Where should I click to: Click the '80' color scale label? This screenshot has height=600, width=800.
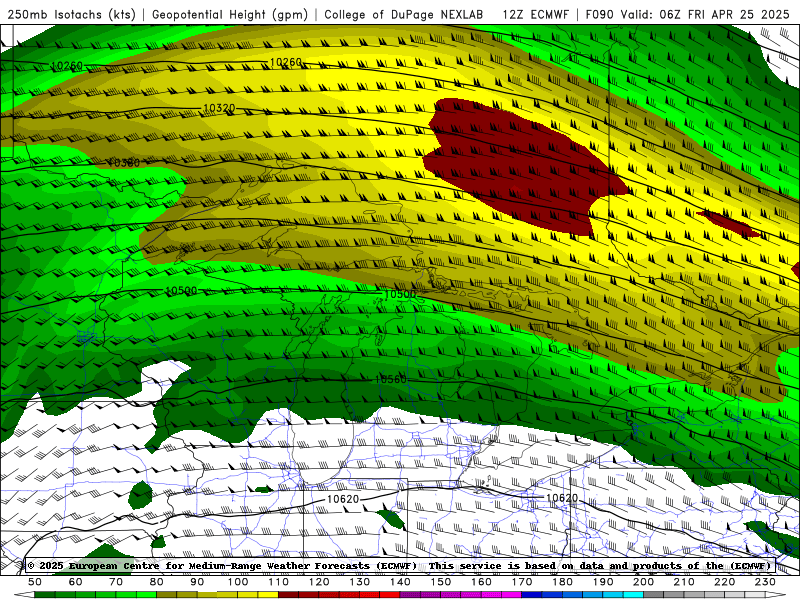(x=157, y=582)
